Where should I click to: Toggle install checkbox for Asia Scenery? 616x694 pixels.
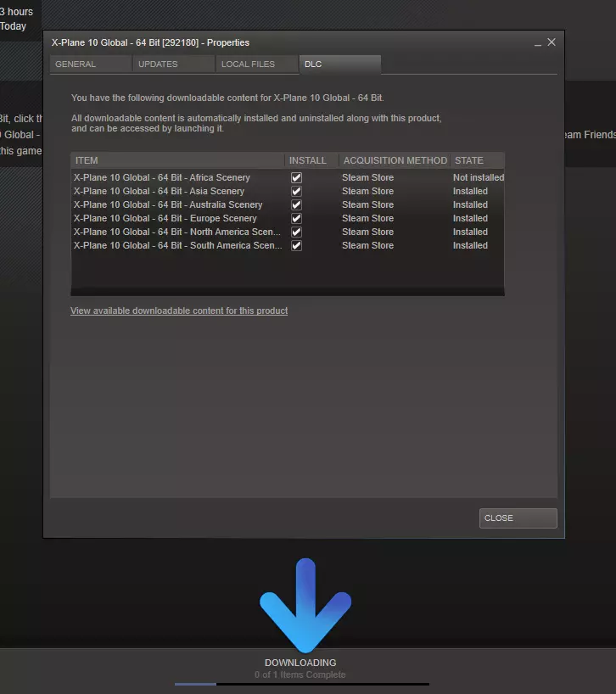pos(296,191)
